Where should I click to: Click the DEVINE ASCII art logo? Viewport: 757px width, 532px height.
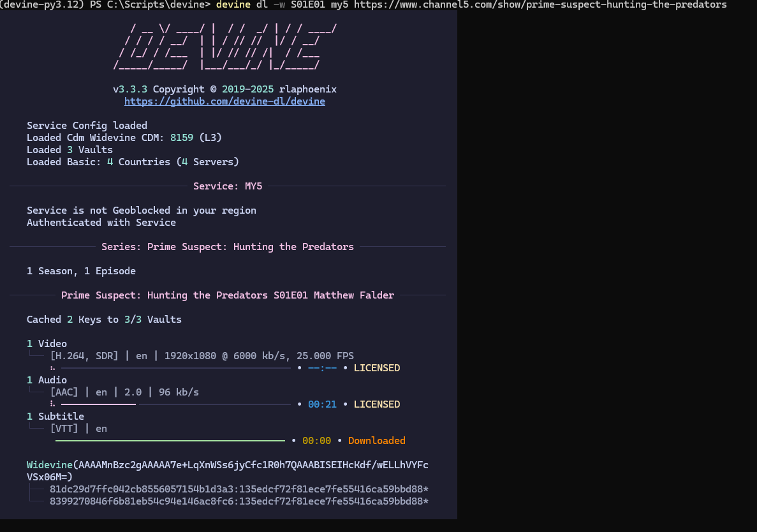pos(224,47)
